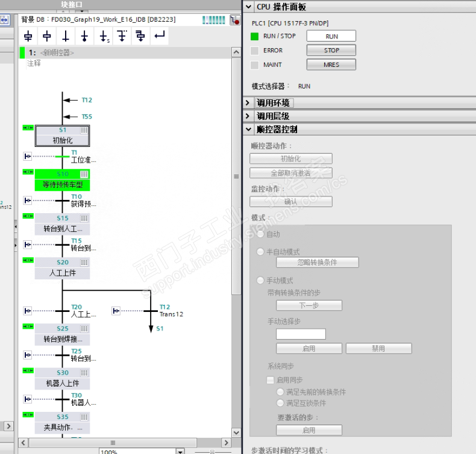Open the action table icon of step S30
Image resolution: width=476 pixels, height=454 pixels.
click(84, 373)
